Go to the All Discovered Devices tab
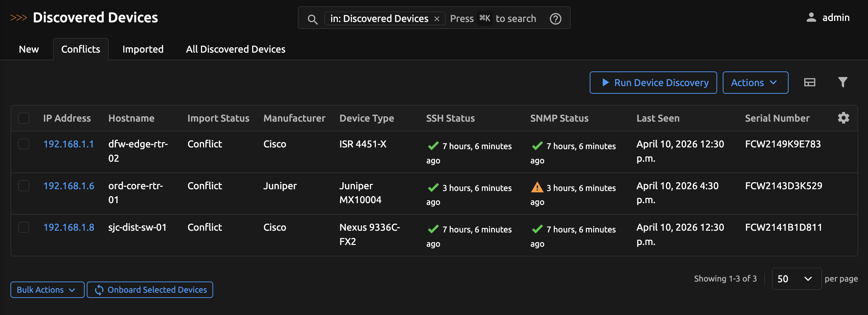The height and width of the screenshot is (315, 868). [x=235, y=49]
